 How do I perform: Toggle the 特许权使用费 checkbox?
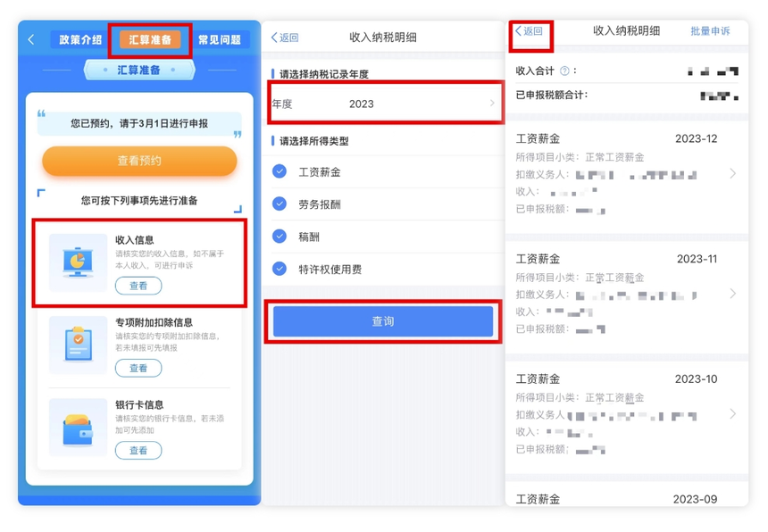coord(280,270)
